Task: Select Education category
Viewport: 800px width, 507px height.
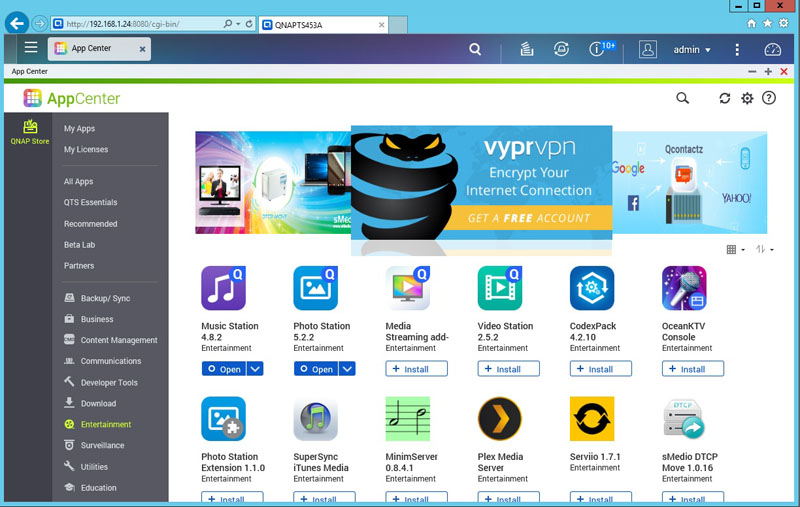Action: (90, 488)
